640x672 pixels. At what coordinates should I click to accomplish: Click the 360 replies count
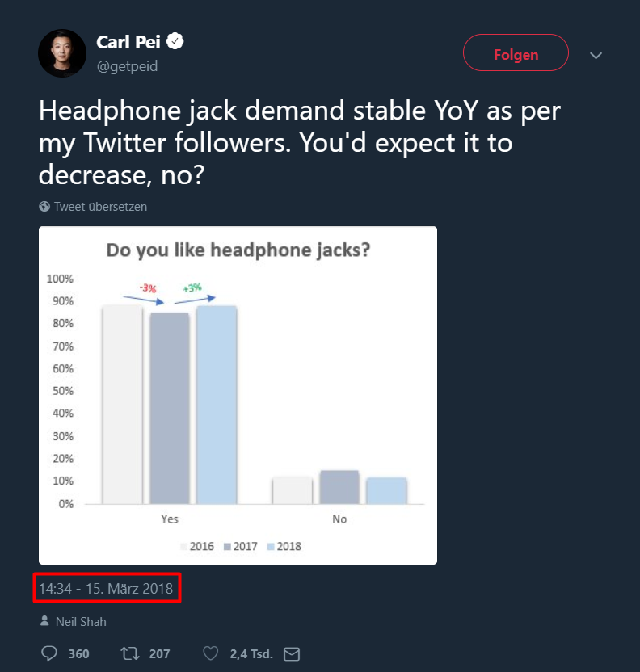[x=78, y=653]
